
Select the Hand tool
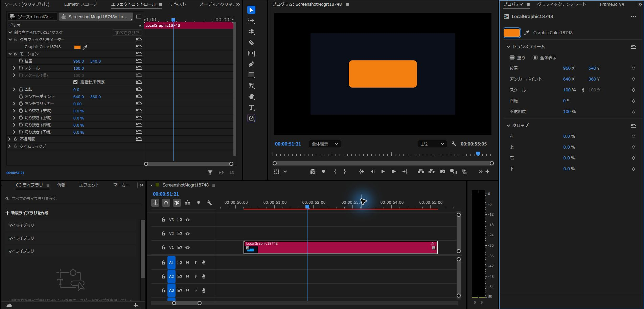(x=251, y=96)
